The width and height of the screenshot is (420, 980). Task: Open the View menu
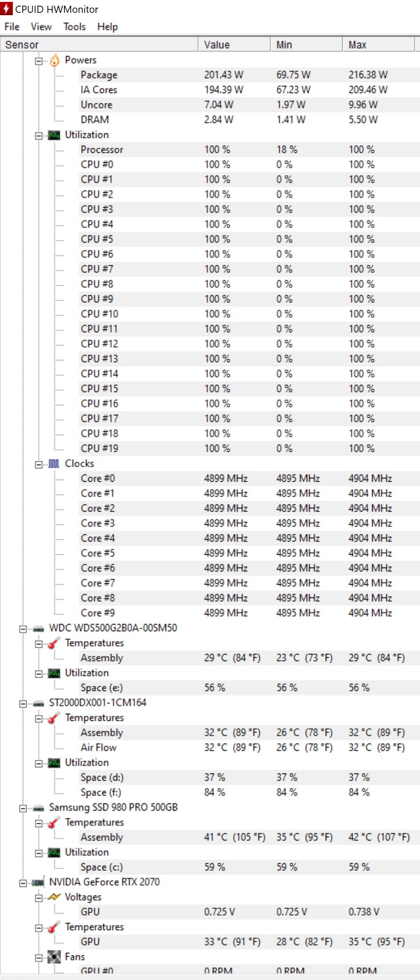point(41,27)
